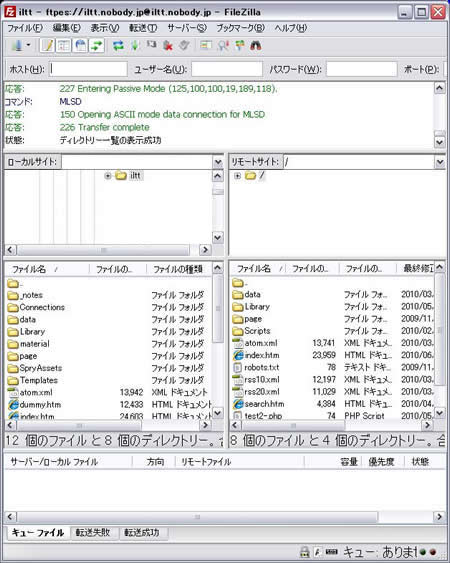
Task: Focus the ホスト(H) input field
Action: (88, 69)
